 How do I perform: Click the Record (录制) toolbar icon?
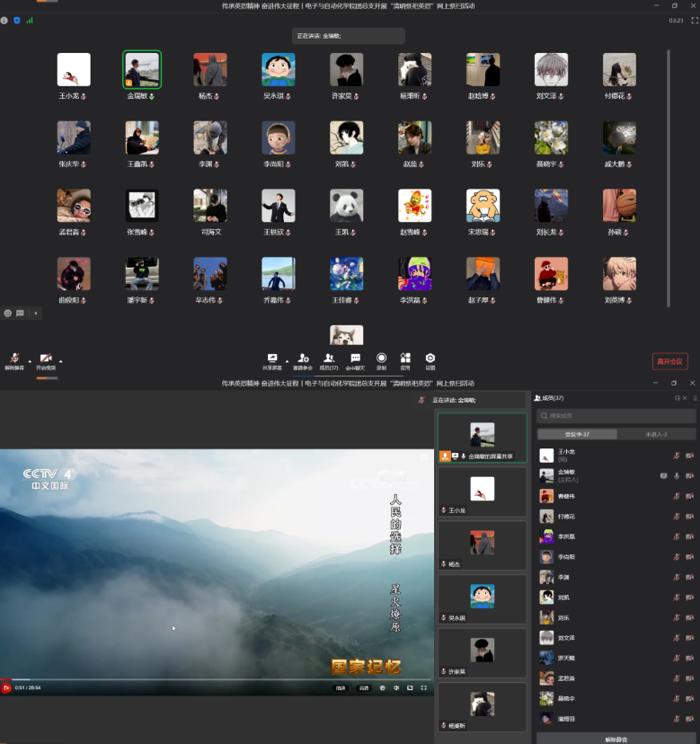382,358
